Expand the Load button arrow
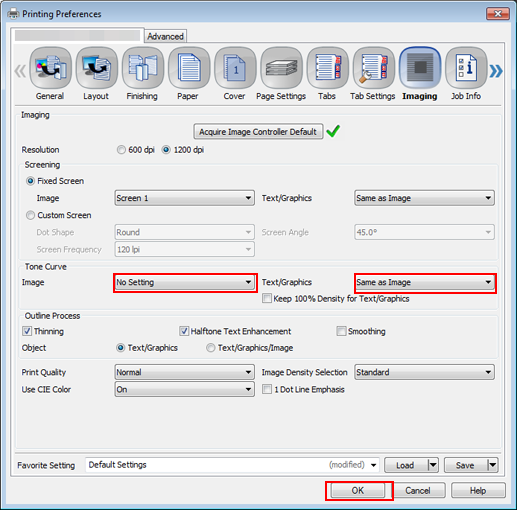The height and width of the screenshot is (510, 517). coord(433,465)
